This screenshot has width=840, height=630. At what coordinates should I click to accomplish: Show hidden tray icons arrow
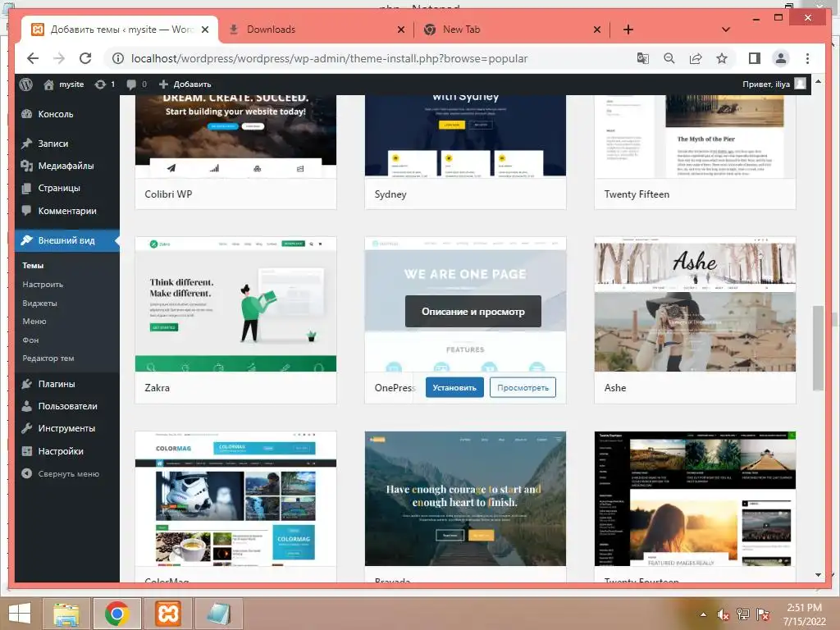[703, 614]
